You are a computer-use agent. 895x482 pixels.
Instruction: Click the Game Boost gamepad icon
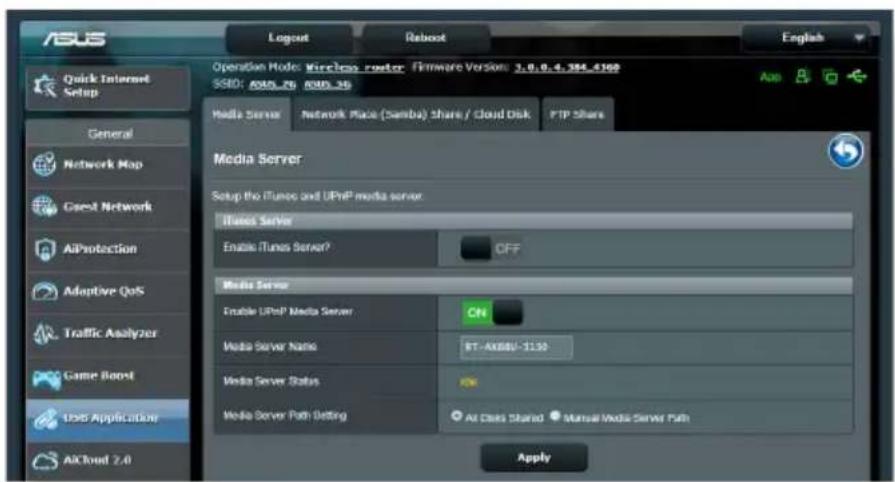click(46, 378)
